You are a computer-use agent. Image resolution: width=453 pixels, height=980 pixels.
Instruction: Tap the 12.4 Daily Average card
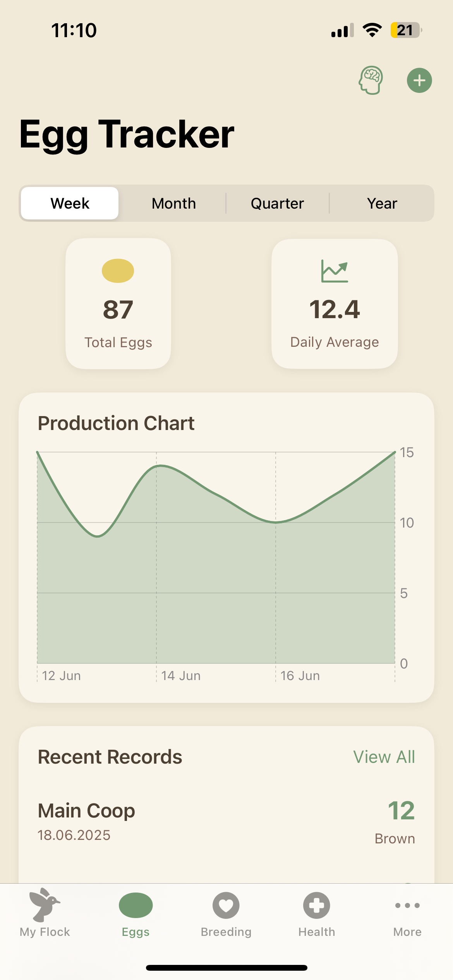click(335, 304)
